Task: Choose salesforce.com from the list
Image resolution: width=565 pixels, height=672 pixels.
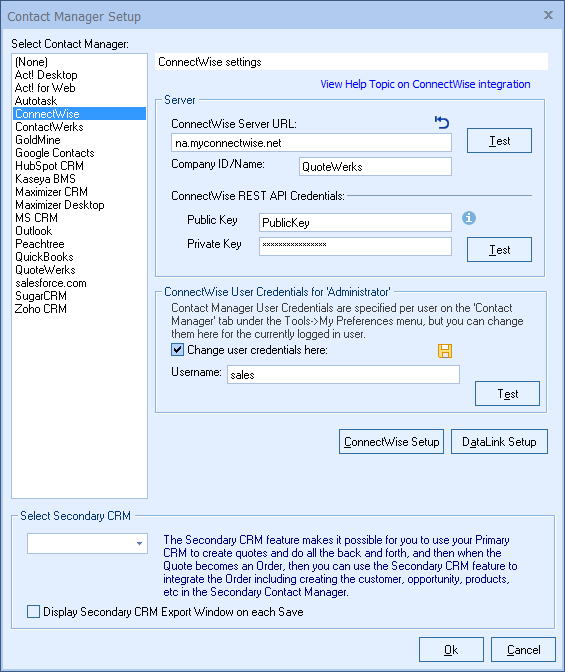Action: click(79, 283)
